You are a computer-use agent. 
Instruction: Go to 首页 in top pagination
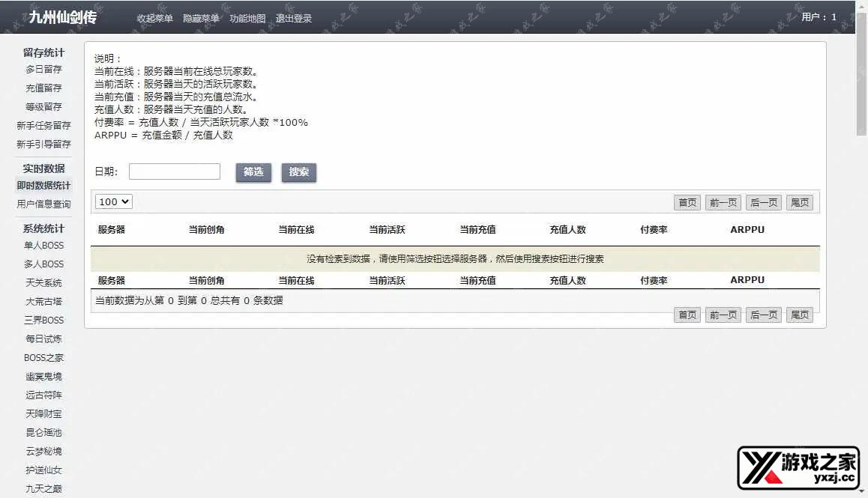click(x=687, y=202)
